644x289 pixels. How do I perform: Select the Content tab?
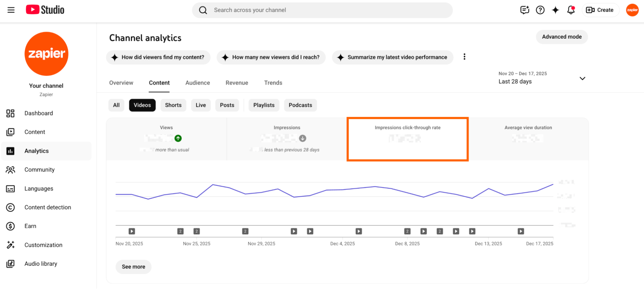click(x=159, y=83)
